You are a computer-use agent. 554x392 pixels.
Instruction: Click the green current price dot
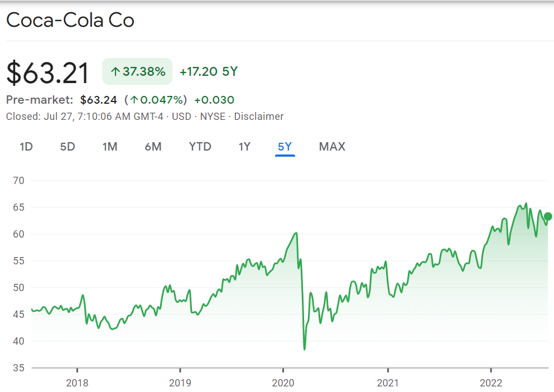(x=548, y=216)
